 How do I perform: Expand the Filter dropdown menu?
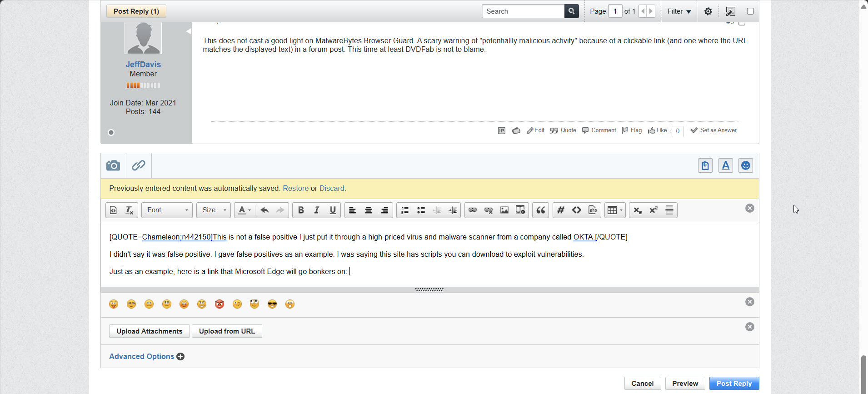pyautogui.click(x=679, y=11)
